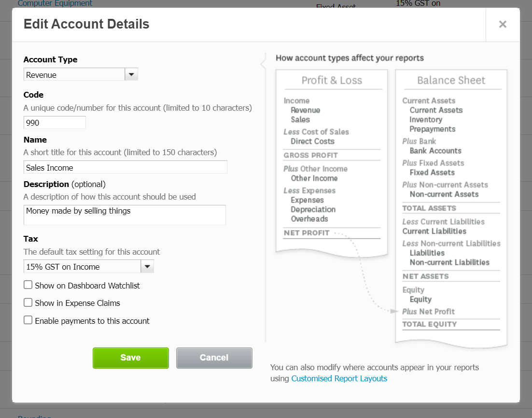Check Show in Expense Claims
The width and height of the screenshot is (532, 418).
pos(28,302)
